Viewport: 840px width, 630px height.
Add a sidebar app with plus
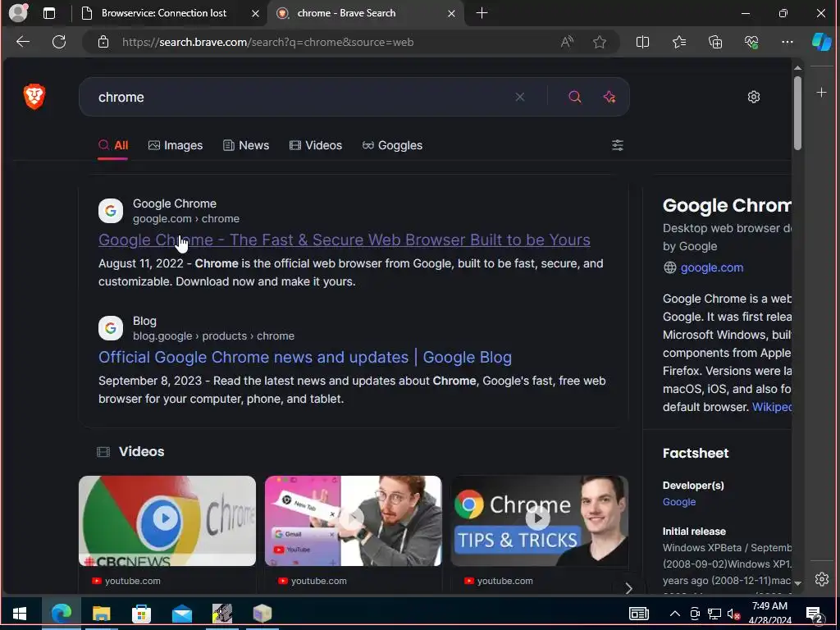[x=821, y=93]
